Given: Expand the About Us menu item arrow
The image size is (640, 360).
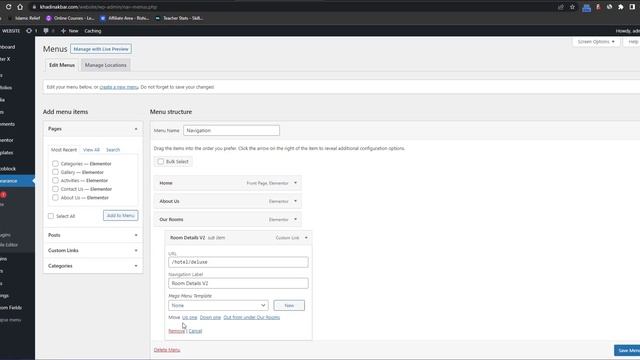Looking at the screenshot, I should coord(296,201).
